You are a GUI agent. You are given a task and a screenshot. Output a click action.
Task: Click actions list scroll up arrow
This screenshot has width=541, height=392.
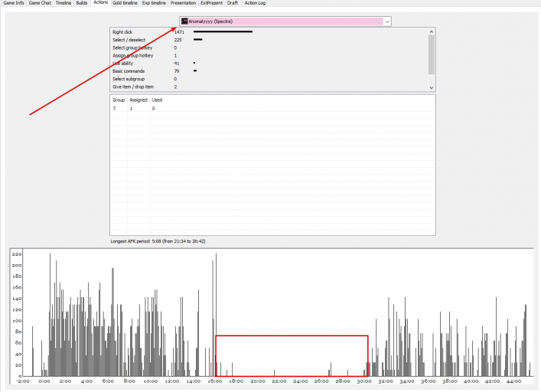[x=432, y=31]
